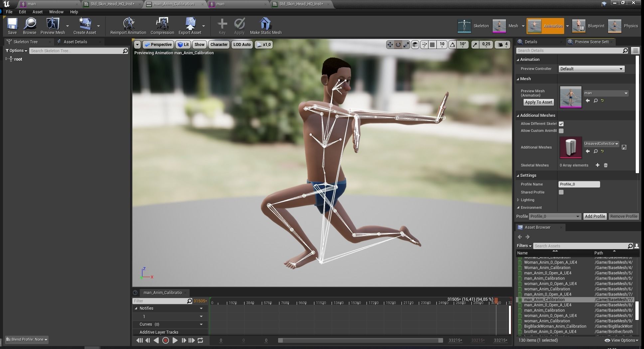Click the surface snapping icon

point(424,45)
